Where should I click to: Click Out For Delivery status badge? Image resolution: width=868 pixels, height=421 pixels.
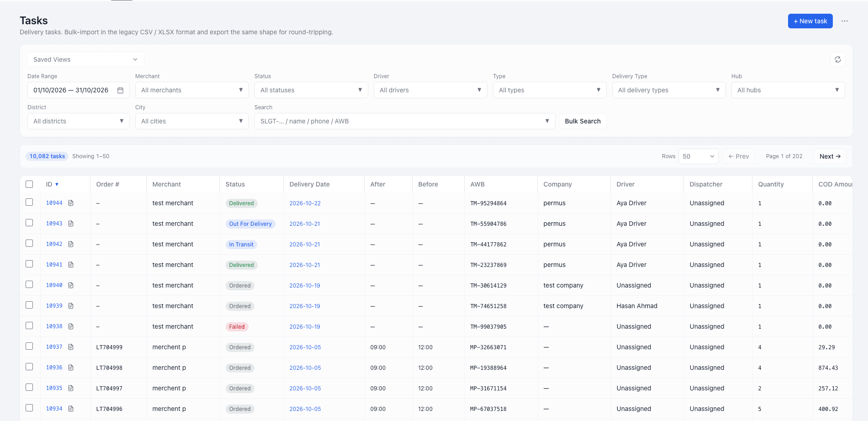click(x=250, y=224)
